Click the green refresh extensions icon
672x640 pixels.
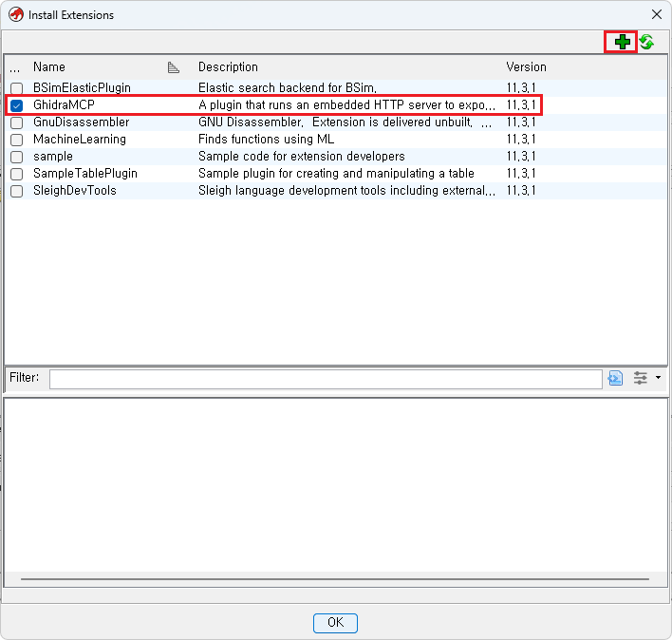point(646,42)
